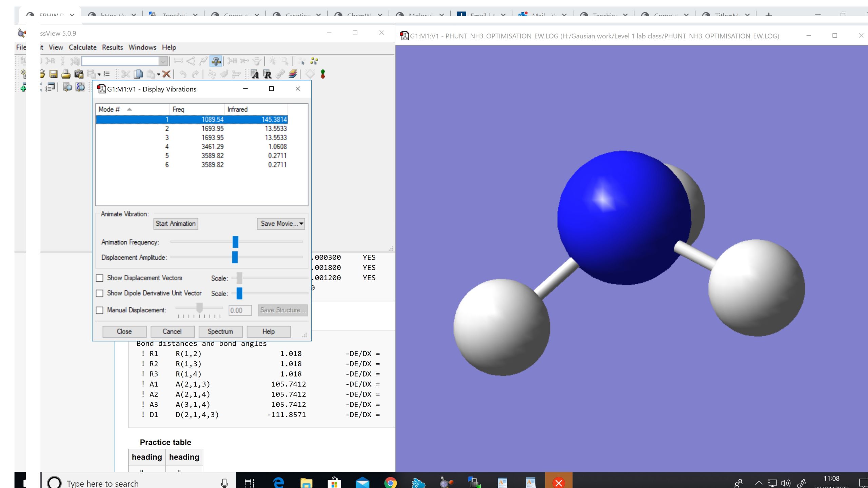
Task: Open the toolbar fragment combo box dropdown
Action: click(x=163, y=61)
